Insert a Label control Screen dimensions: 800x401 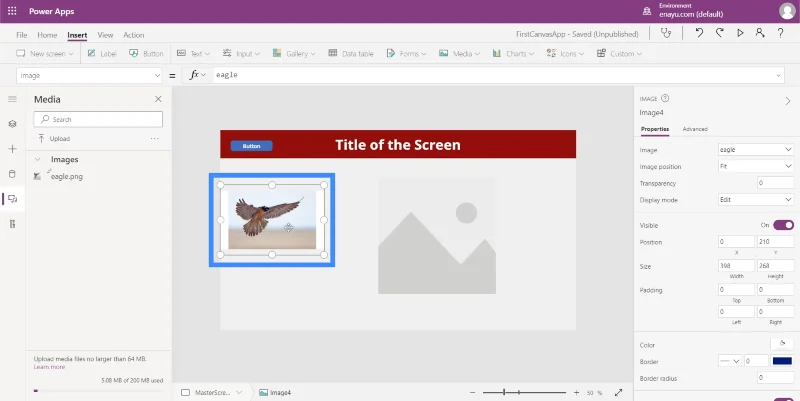click(x=102, y=54)
